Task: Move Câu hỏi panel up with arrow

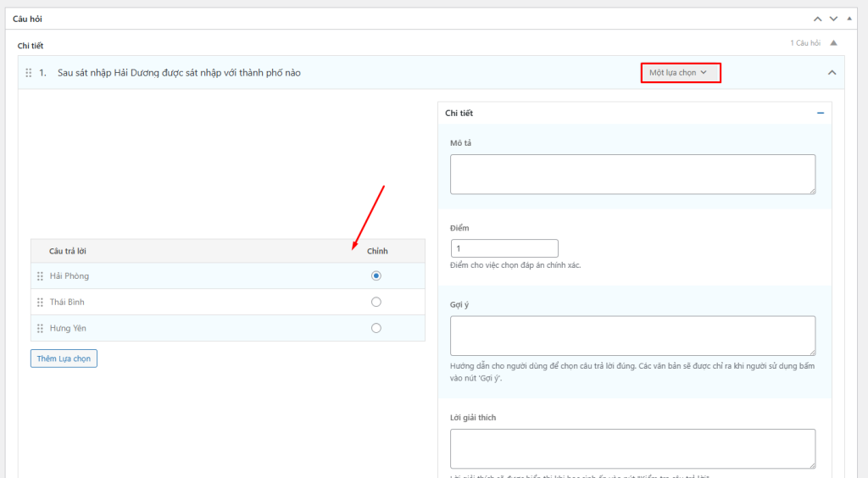Action: click(x=817, y=18)
